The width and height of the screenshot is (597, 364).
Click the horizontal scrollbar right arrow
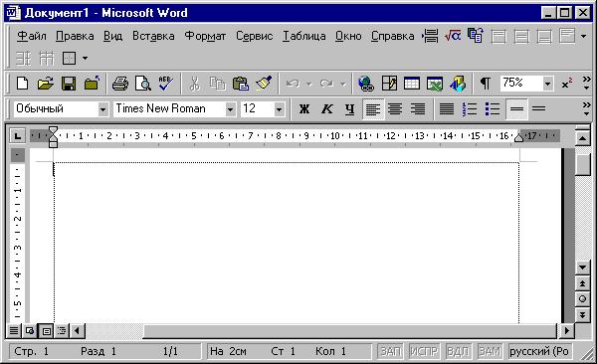coord(567,330)
